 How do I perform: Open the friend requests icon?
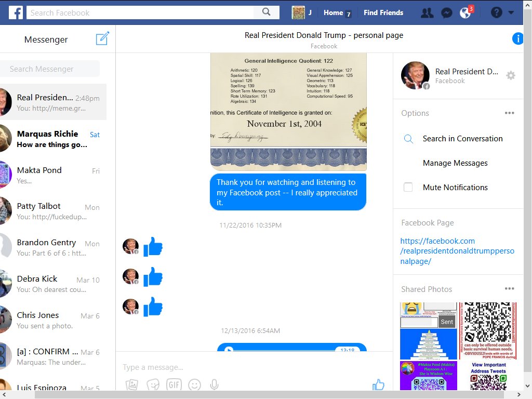(x=427, y=13)
